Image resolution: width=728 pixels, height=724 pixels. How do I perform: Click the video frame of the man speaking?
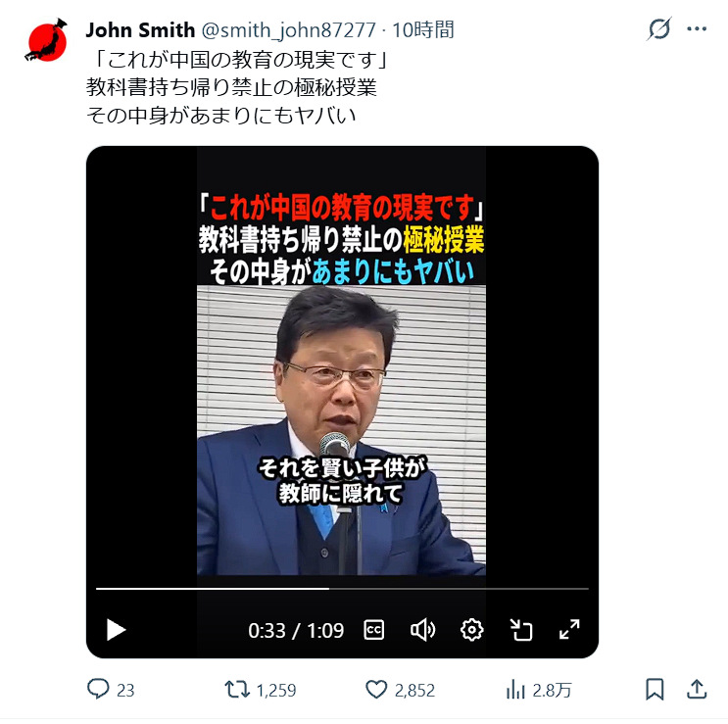pos(341,430)
